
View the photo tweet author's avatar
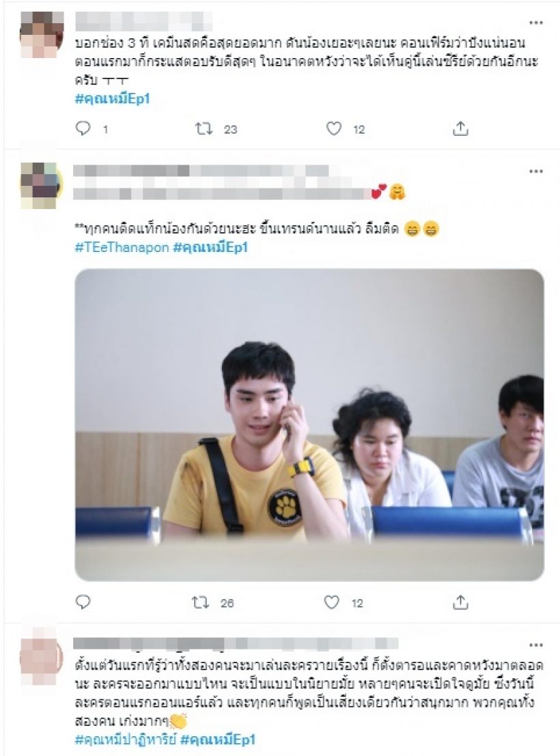[42, 185]
